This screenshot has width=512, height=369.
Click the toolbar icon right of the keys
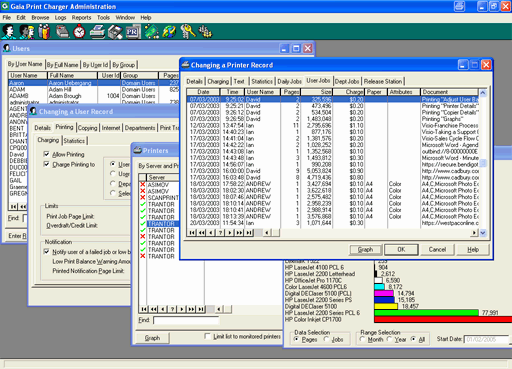[205, 32]
